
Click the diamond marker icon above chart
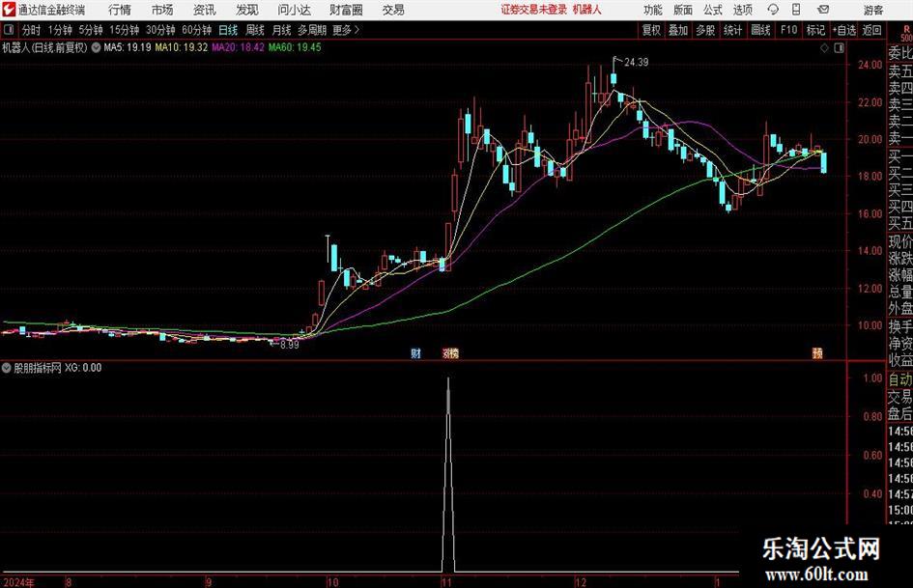(x=824, y=48)
